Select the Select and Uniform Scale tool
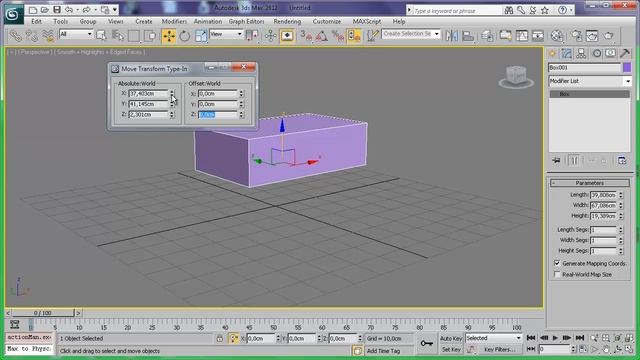Screen dimensions: 640x360 (200, 36)
